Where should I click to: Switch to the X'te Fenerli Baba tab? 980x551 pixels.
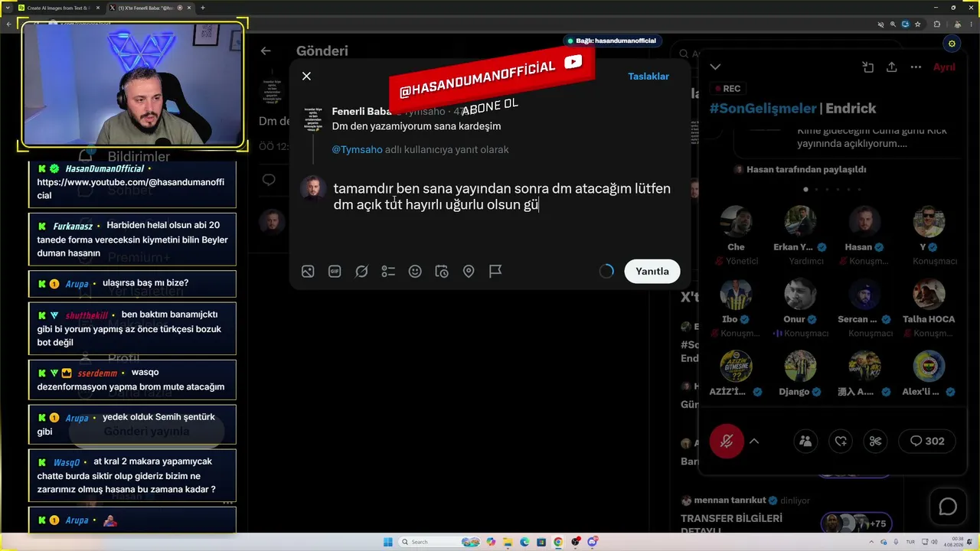(150, 8)
